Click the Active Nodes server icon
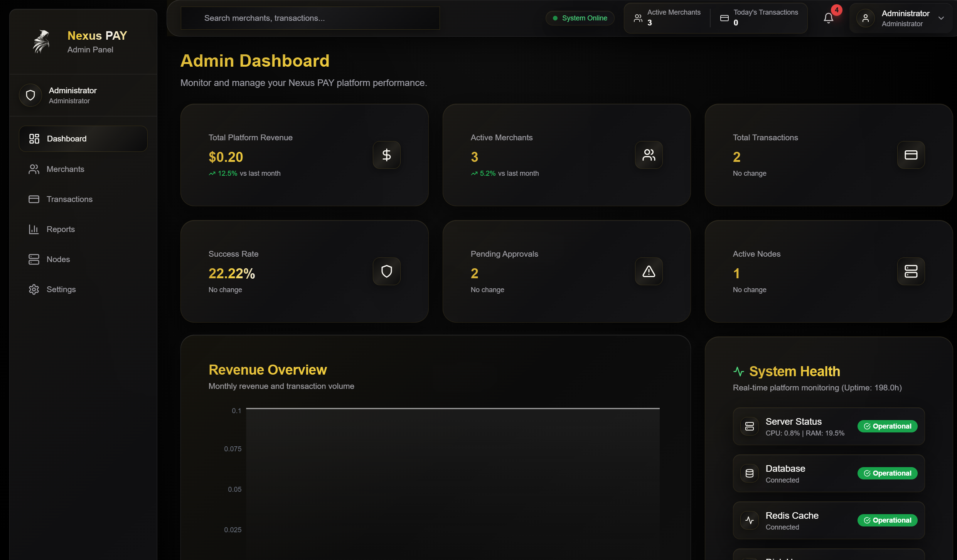The width and height of the screenshot is (957, 560). (x=911, y=271)
